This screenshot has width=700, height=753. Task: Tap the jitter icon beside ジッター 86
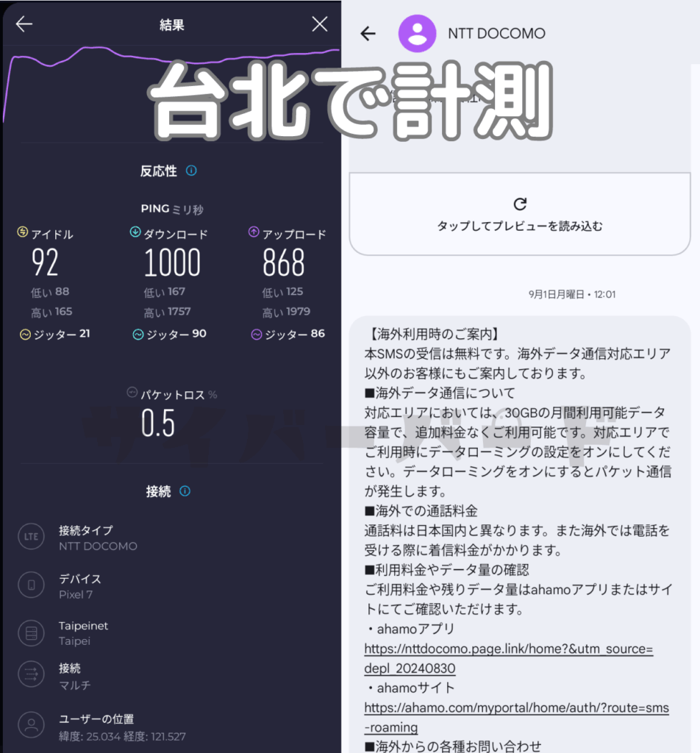point(257,335)
